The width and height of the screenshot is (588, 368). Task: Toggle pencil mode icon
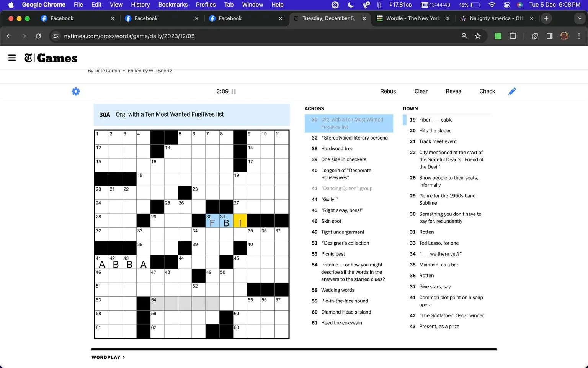click(512, 91)
